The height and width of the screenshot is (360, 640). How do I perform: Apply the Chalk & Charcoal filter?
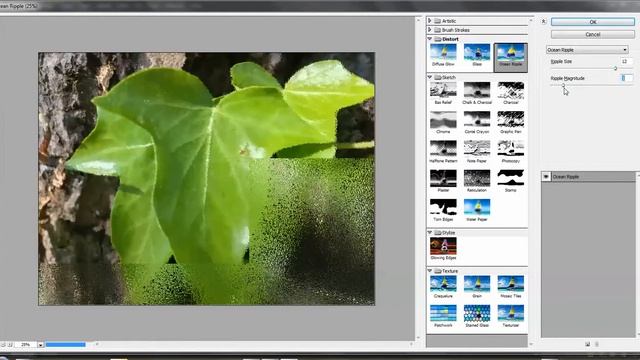[x=477, y=93]
